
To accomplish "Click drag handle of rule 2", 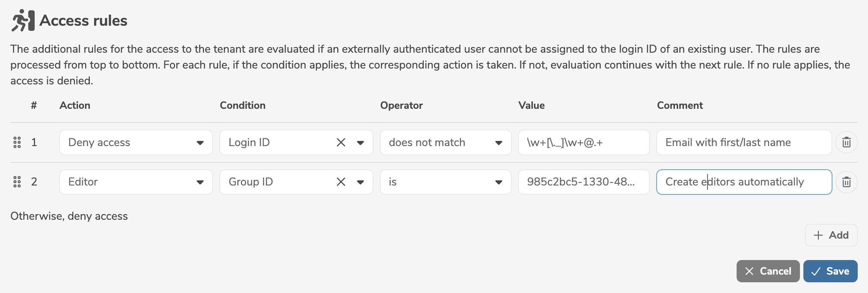I will (x=17, y=182).
